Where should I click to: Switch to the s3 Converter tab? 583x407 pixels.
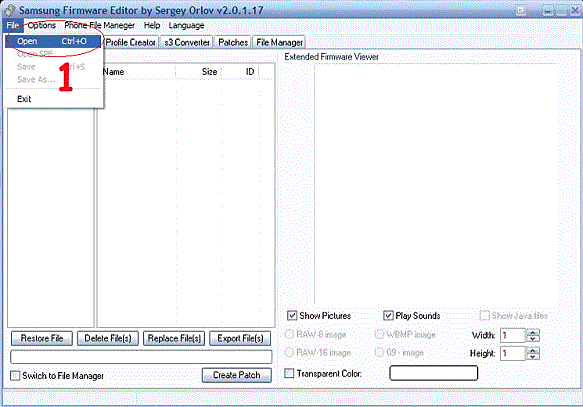[187, 42]
